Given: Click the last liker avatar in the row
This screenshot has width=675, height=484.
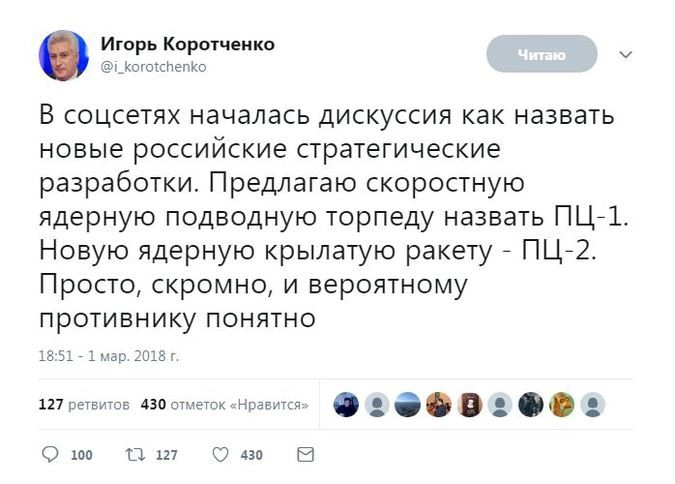Looking at the screenshot, I should point(592,404).
